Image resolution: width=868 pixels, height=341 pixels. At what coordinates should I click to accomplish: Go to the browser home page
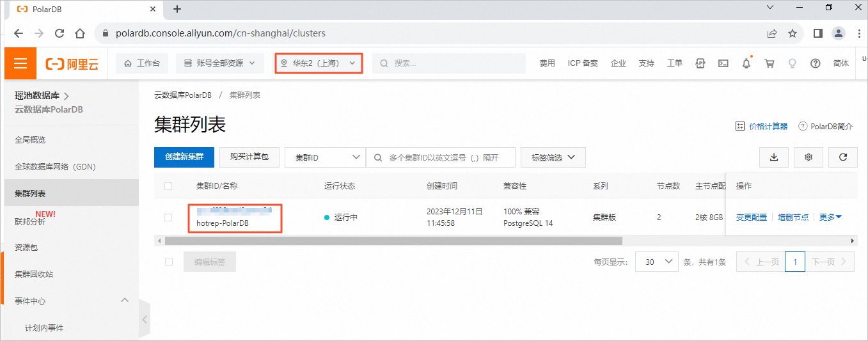click(80, 33)
